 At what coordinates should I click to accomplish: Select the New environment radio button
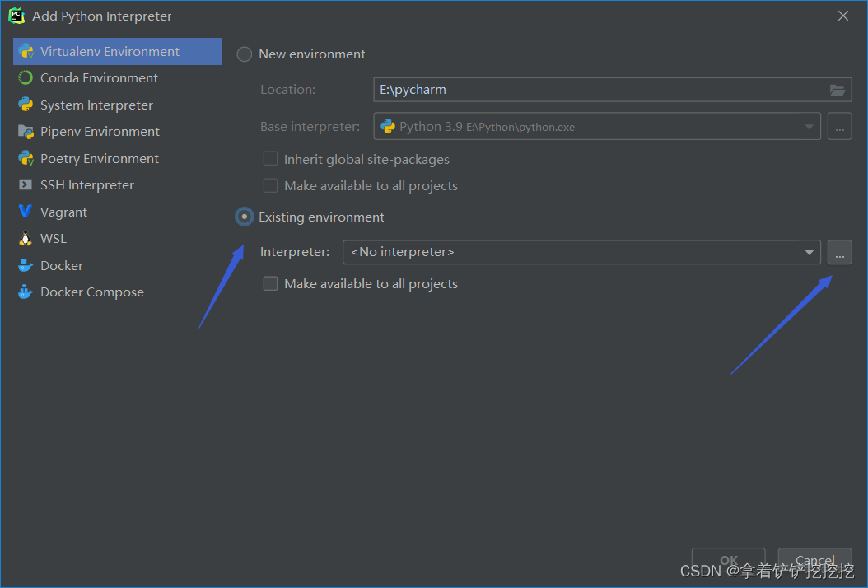pos(244,54)
